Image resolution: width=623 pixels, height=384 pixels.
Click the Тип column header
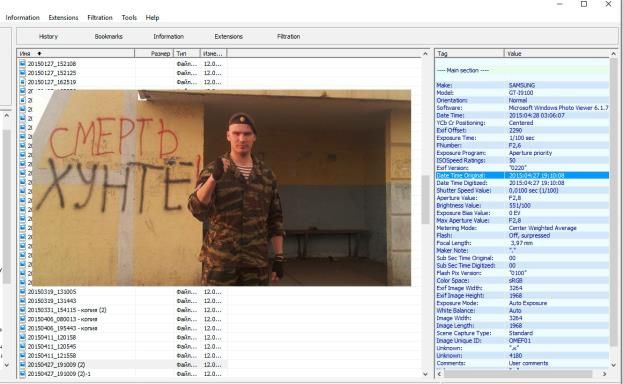pos(187,53)
